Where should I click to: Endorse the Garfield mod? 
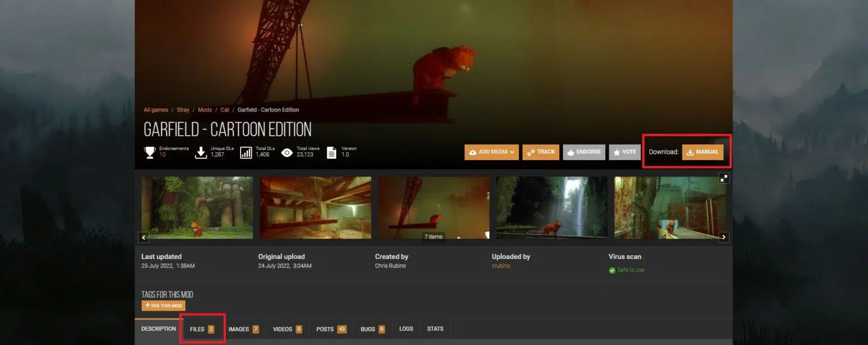584,152
